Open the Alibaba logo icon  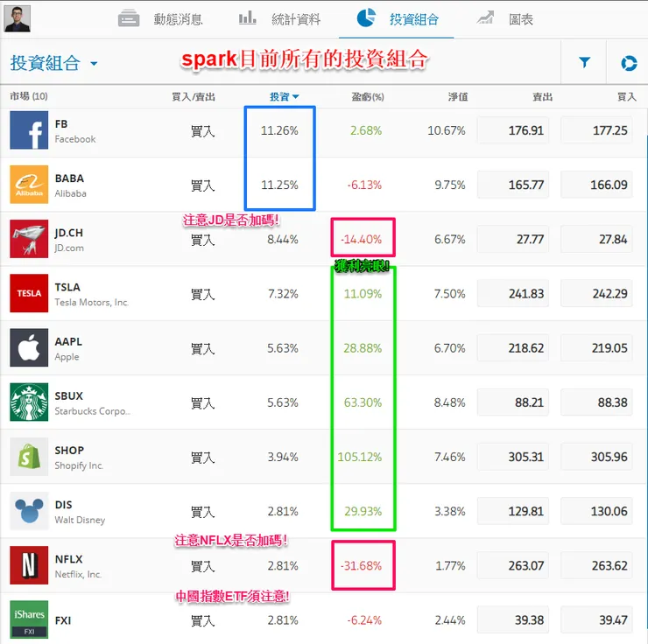click(29, 185)
